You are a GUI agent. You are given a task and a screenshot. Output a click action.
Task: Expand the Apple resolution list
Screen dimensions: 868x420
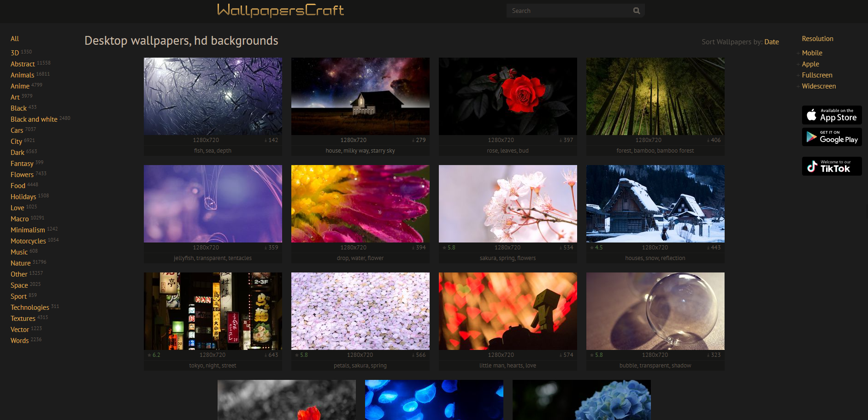coord(810,64)
